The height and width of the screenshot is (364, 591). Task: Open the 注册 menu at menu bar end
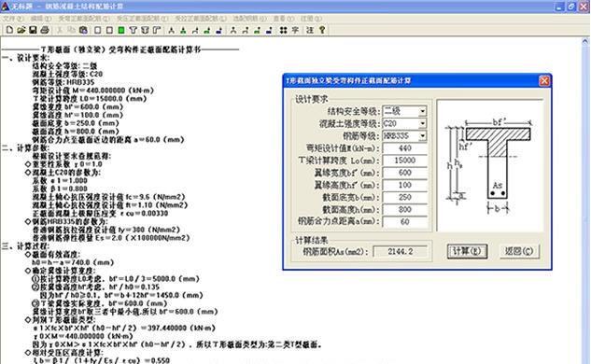coord(311,18)
